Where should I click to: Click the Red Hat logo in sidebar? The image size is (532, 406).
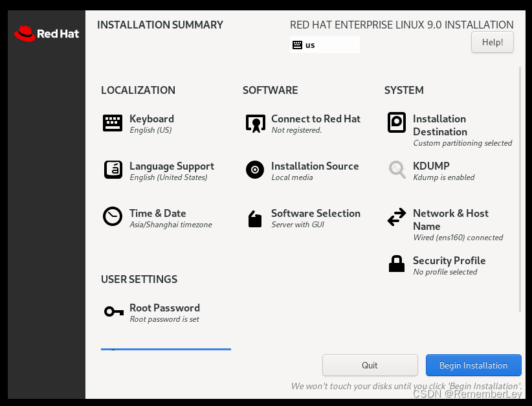(47, 34)
